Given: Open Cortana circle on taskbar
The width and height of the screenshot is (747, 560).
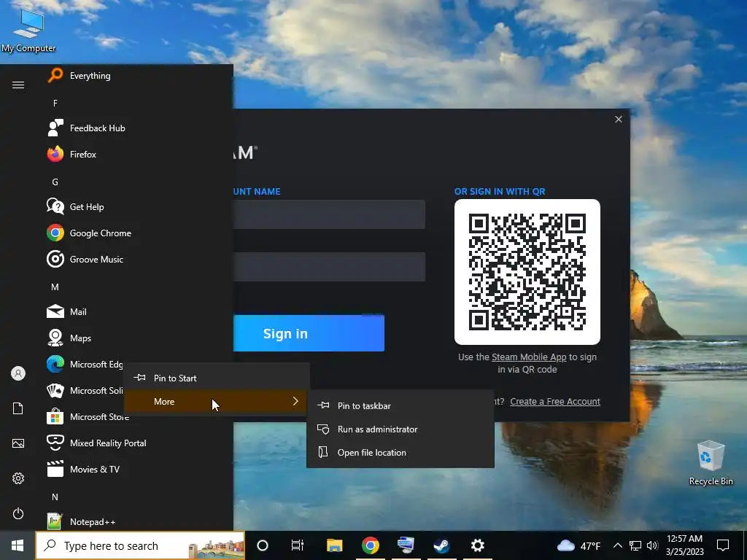Looking at the screenshot, I should 263,545.
